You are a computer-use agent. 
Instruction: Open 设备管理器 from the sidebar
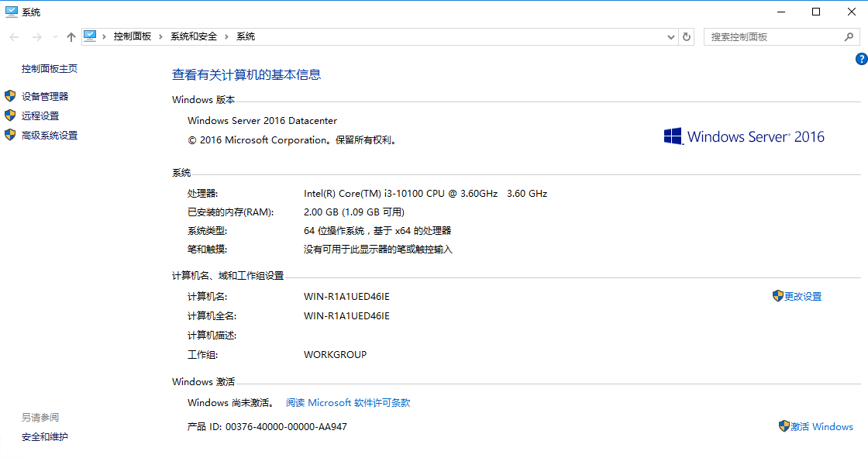tap(45, 96)
